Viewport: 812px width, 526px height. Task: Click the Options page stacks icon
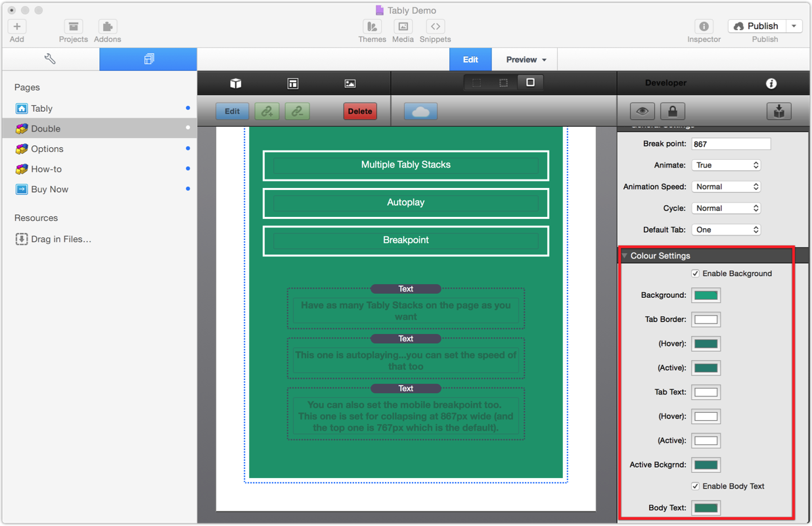pyautogui.click(x=22, y=149)
